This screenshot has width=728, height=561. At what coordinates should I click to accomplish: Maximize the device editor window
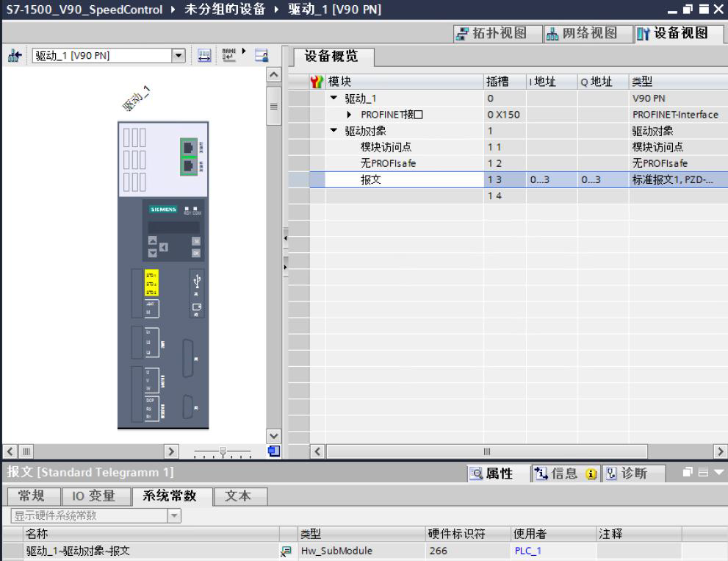click(704, 10)
